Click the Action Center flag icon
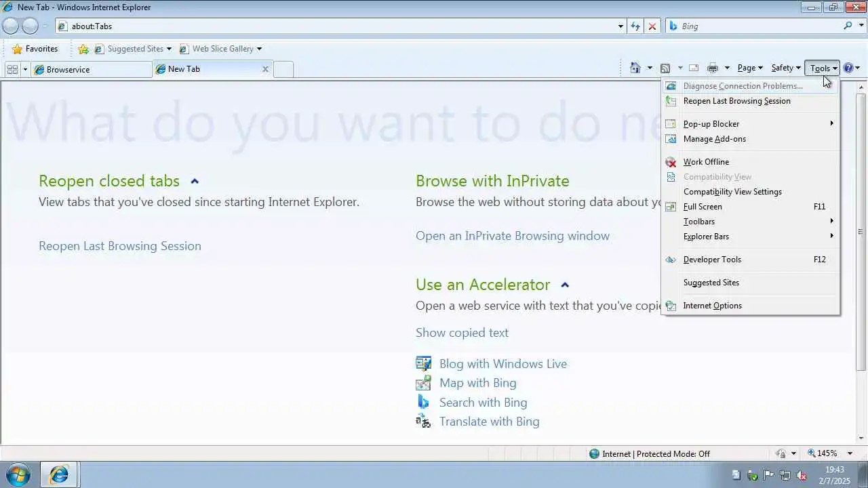The image size is (868, 488). [x=768, y=475]
